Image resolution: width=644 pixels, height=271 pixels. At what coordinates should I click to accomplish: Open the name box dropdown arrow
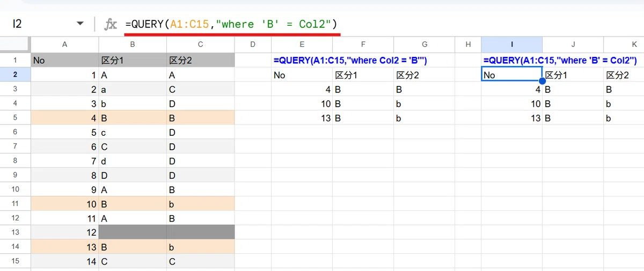pos(80,24)
